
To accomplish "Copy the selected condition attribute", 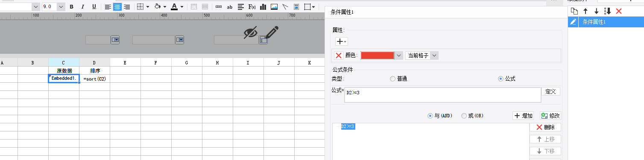I will click(x=574, y=11).
